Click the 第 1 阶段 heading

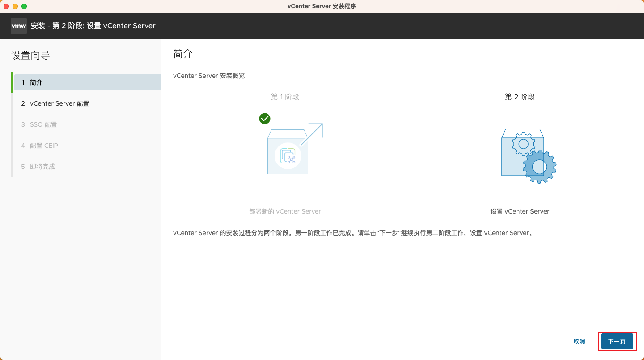pyautogui.click(x=285, y=97)
